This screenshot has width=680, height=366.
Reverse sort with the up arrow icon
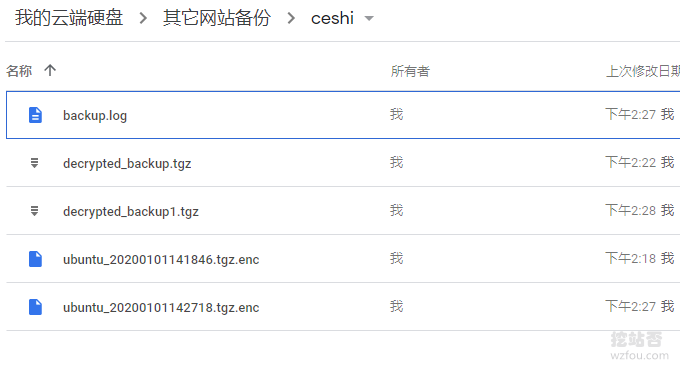tap(50, 70)
